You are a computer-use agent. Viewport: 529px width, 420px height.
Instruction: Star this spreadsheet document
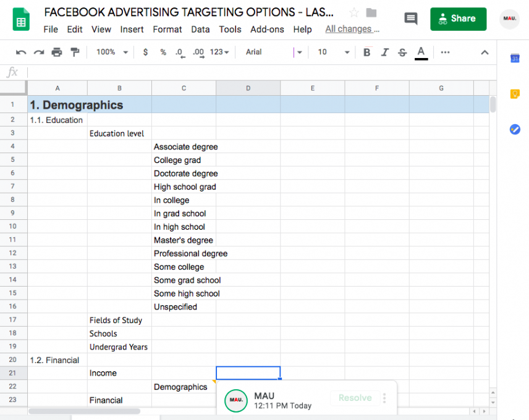tap(354, 13)
